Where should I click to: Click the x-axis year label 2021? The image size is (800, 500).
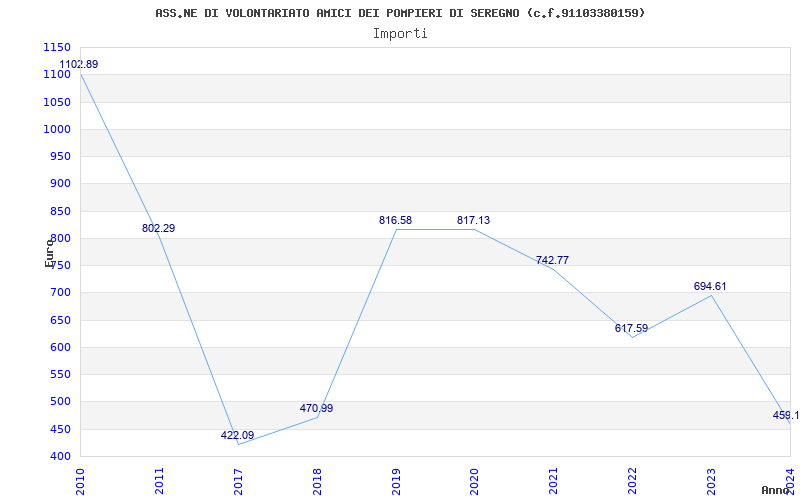point(554,481)
